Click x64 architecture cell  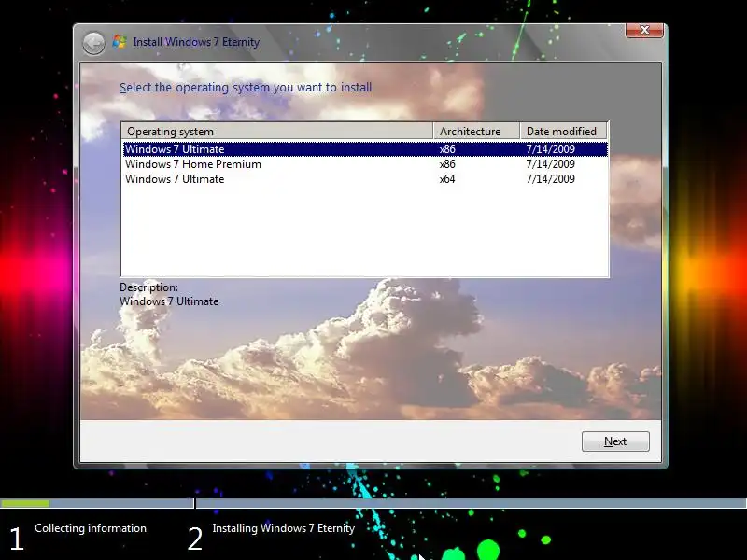pyautogui.click(x=447, y=179)
